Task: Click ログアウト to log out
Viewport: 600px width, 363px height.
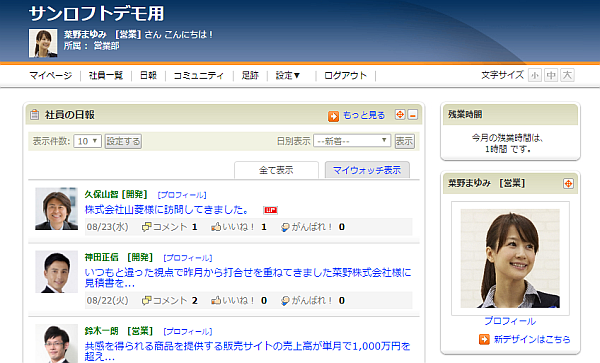Action: (345, 75)
